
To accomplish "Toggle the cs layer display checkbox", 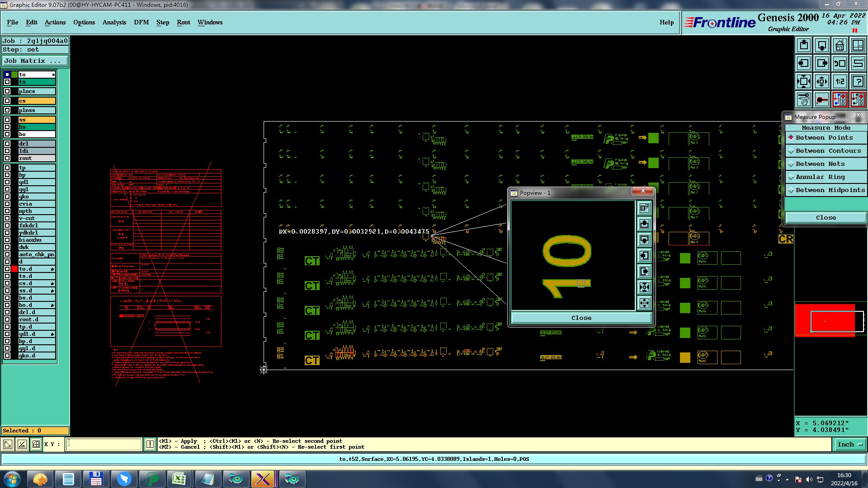I will [7, 101].
